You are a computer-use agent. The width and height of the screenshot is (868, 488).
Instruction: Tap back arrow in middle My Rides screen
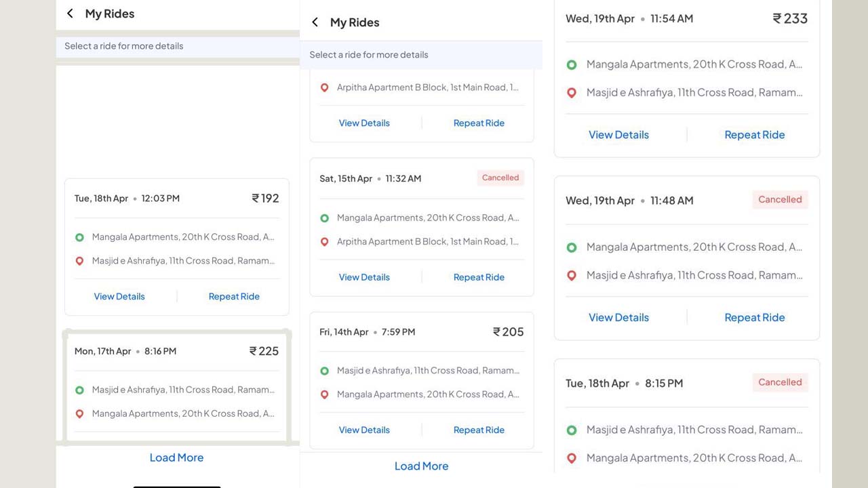coord(315,22)
